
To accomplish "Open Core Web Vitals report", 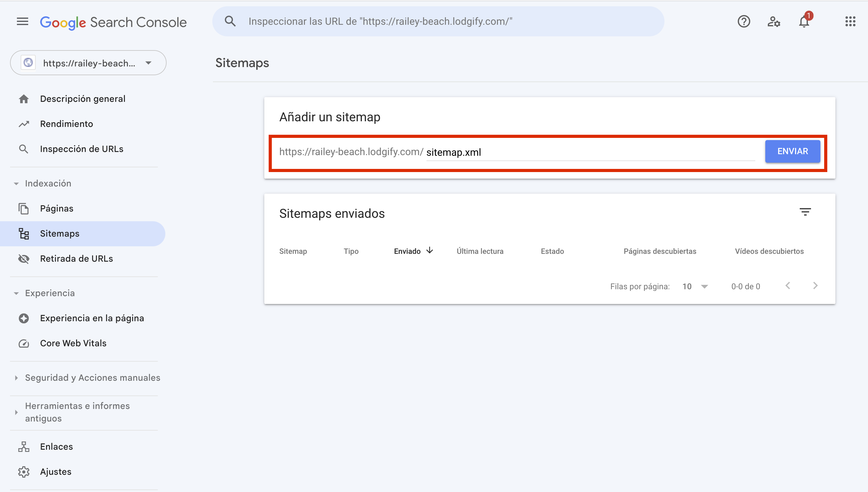I will [x=73, y=343].
